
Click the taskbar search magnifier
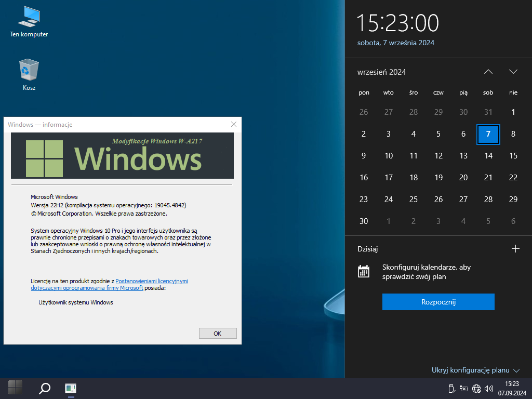point(45,388)
